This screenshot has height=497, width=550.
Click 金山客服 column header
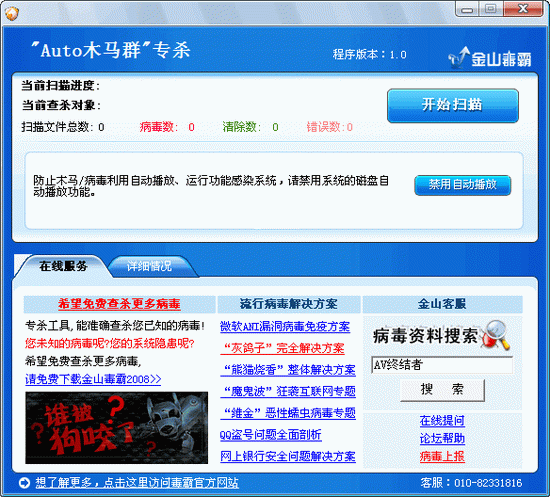pos(442,304)
